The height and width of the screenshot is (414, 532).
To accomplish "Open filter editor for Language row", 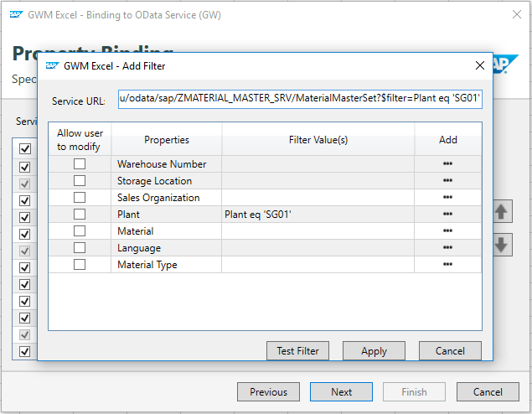I will (447, 248).
